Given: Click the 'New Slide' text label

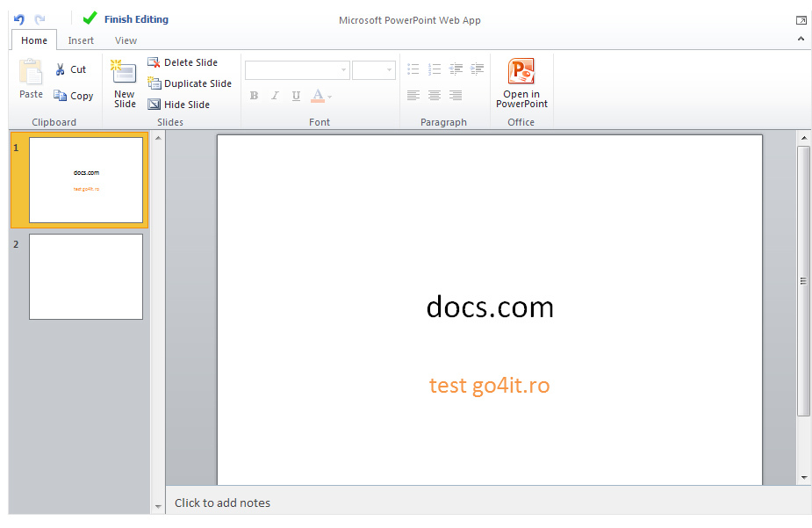Looking at the screenshot, I should pyautogui.click(x=125, y=99).
